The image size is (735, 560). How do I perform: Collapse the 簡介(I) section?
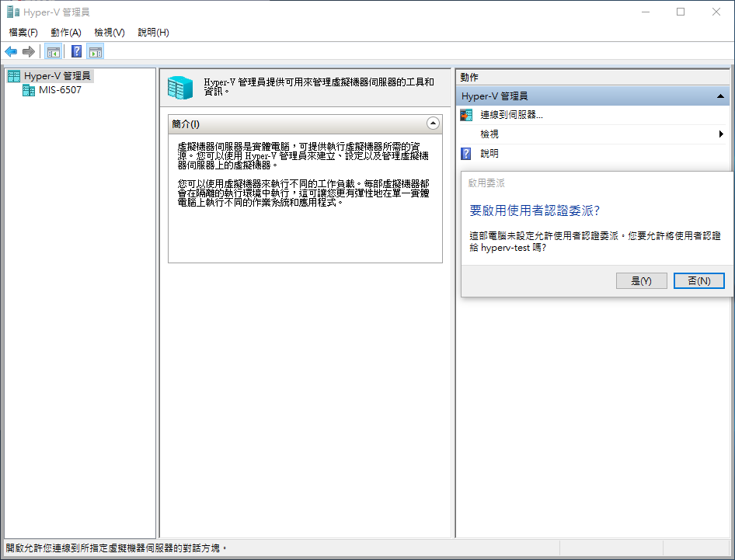point(433,123)
